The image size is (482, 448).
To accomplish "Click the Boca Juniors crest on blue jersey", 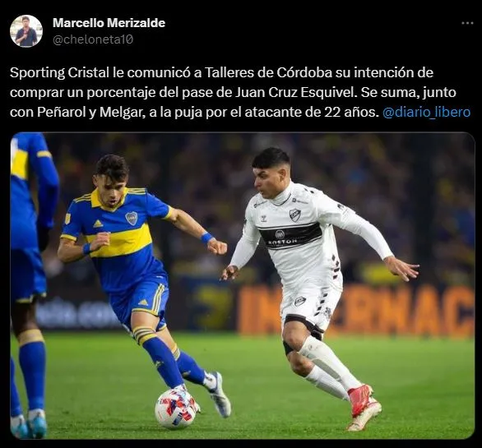I will point(132,218).
